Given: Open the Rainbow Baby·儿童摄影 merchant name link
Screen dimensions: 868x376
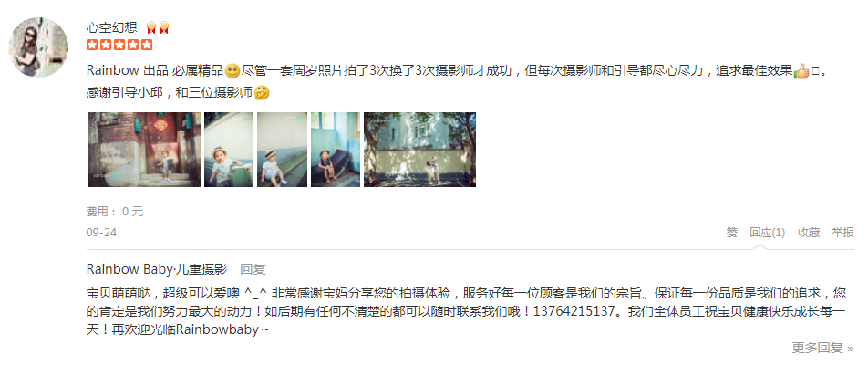Looking at the screenshot, I should coord(157,269).
